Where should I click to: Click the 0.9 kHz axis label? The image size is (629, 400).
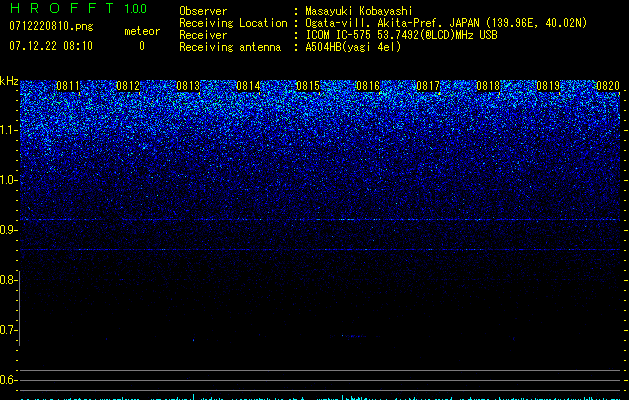9,230
